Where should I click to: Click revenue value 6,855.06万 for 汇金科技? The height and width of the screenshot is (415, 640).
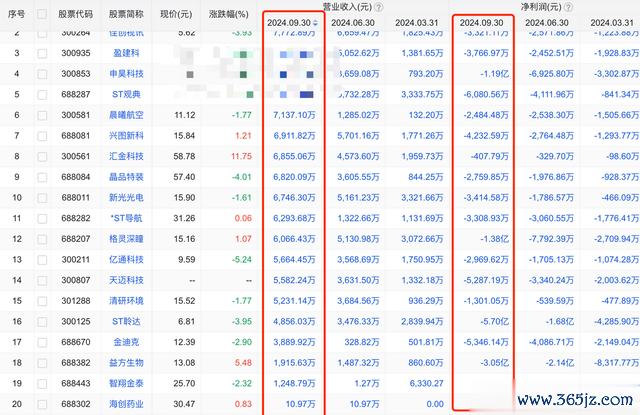point(294,156)
